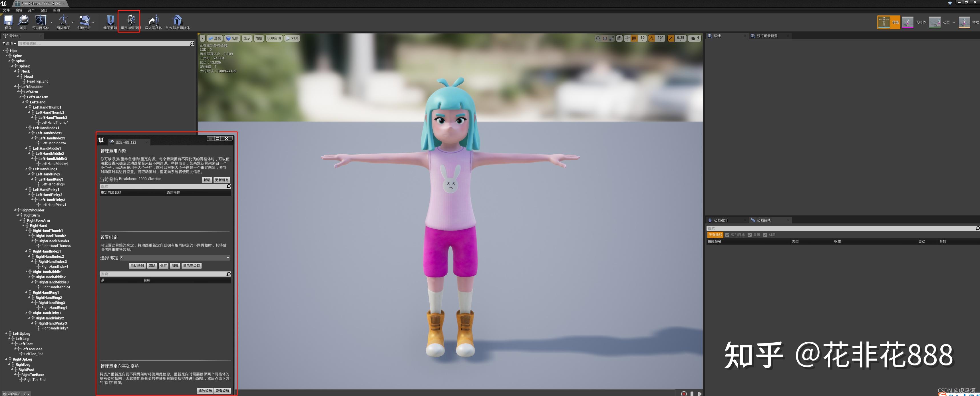980x396 pixels.
Task: Open the 预览网格体 (Preview Mesh) dropdown arrow
Action: (51, 22)
